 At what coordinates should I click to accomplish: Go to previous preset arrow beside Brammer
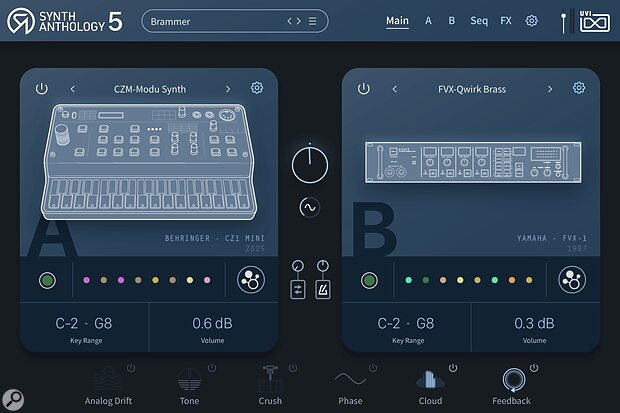[x=289, y=21]
